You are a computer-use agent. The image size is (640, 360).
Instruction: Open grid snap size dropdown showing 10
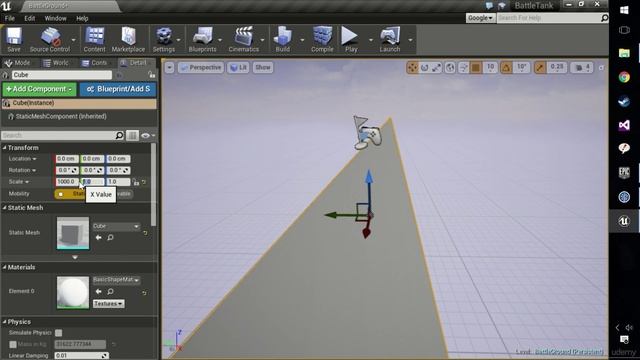[x=490, y=67]
